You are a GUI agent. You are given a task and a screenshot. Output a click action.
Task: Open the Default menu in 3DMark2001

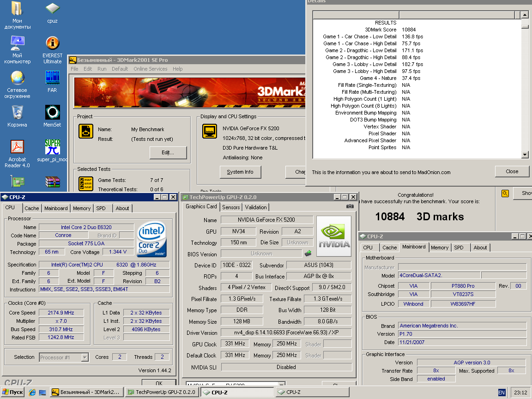(x=120, y=69)
